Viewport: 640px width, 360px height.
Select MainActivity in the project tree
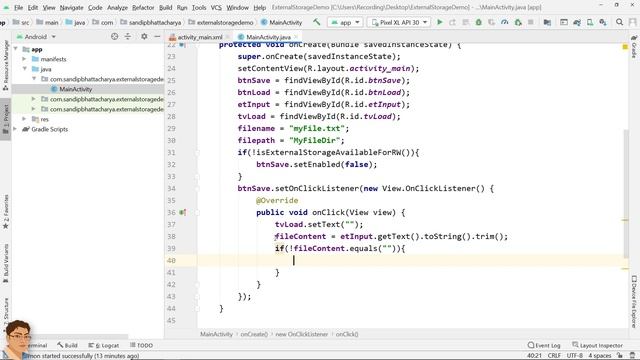coord(76,89)
